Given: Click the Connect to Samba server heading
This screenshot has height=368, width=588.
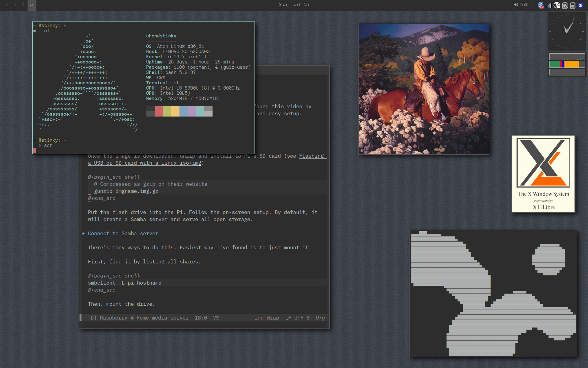Looking at the screenshot, I should tap(123, 233).
